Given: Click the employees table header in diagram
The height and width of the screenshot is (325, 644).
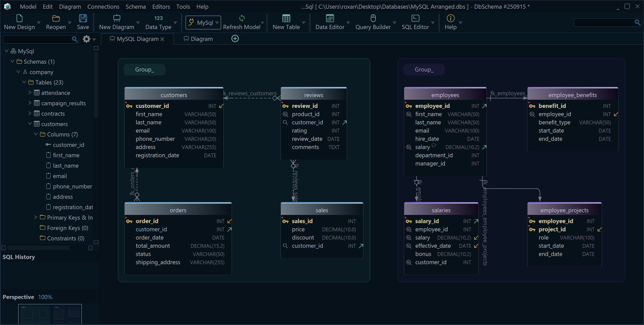Looking at the screenshot, I should (445, 95).
